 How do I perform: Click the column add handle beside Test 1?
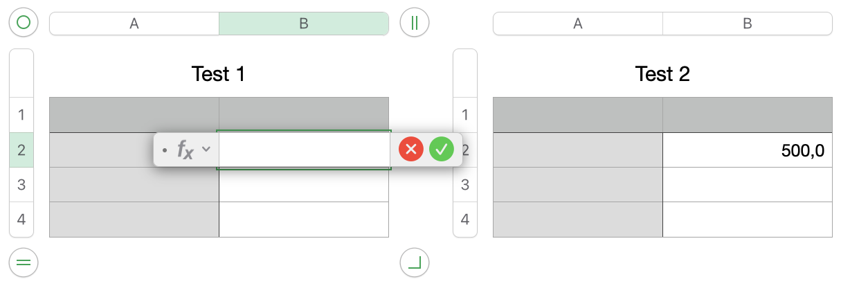(x=415, y=23)
